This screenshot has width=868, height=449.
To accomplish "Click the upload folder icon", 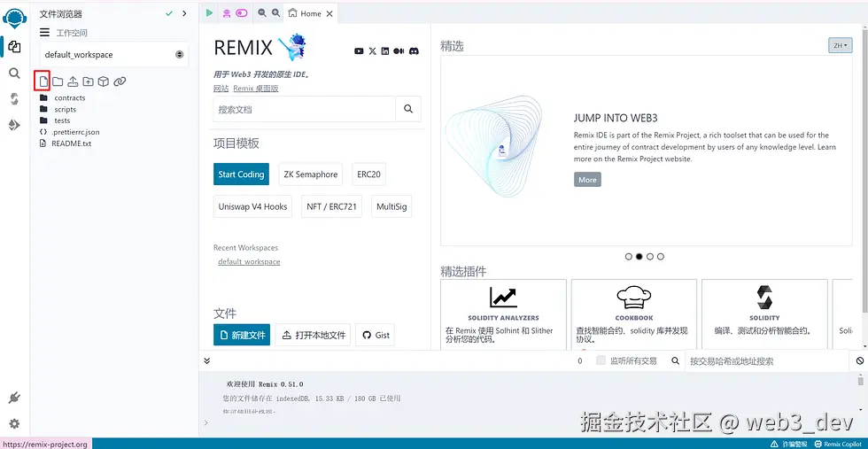I will click(88, 81).
